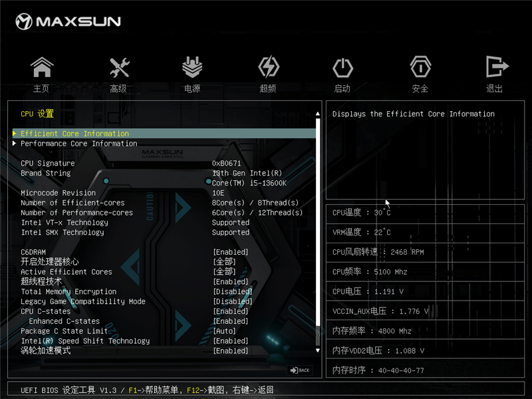
Task: Click scrollbar down arrow in CPU settings
Action: point(318,350)
